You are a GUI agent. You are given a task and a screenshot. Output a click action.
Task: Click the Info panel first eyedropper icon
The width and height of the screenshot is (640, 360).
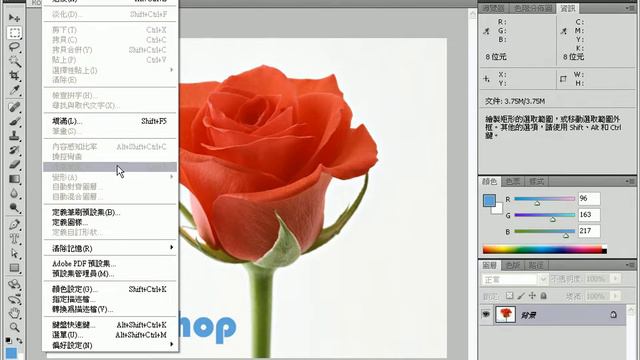pos(486,31)
